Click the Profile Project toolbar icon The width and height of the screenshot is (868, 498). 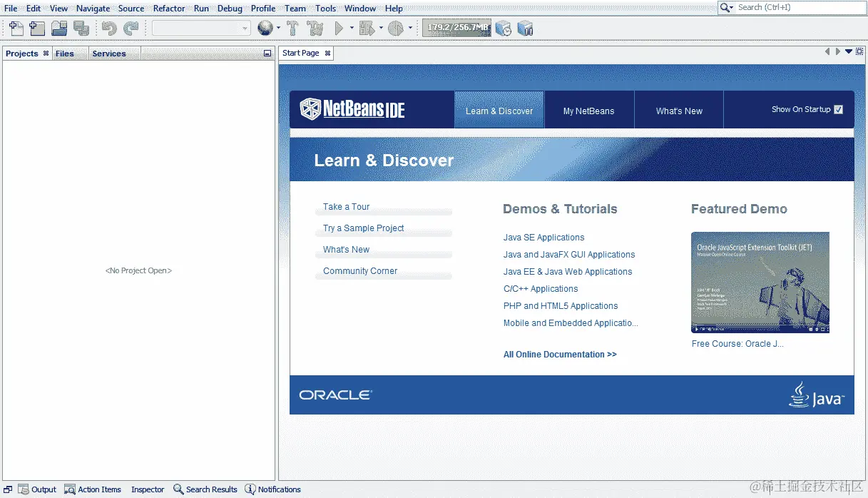[x=396, y=29]
